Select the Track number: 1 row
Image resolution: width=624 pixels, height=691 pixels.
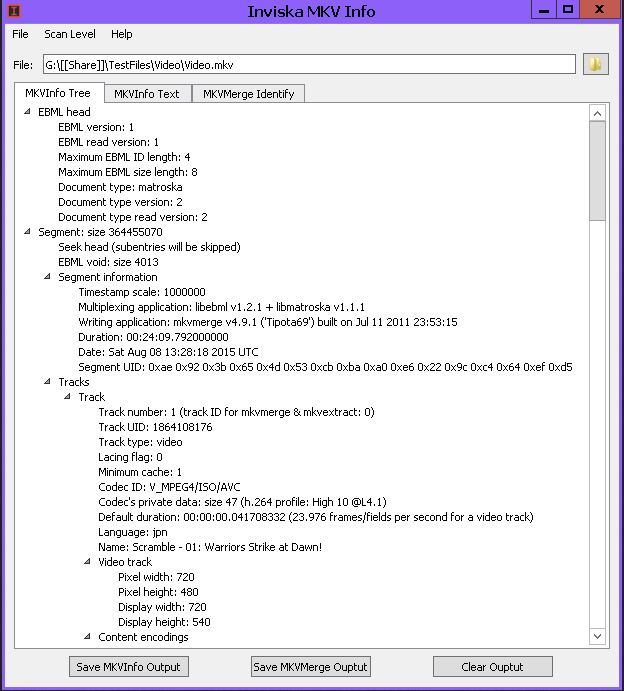pyautogui.click(x=237, y=412)
